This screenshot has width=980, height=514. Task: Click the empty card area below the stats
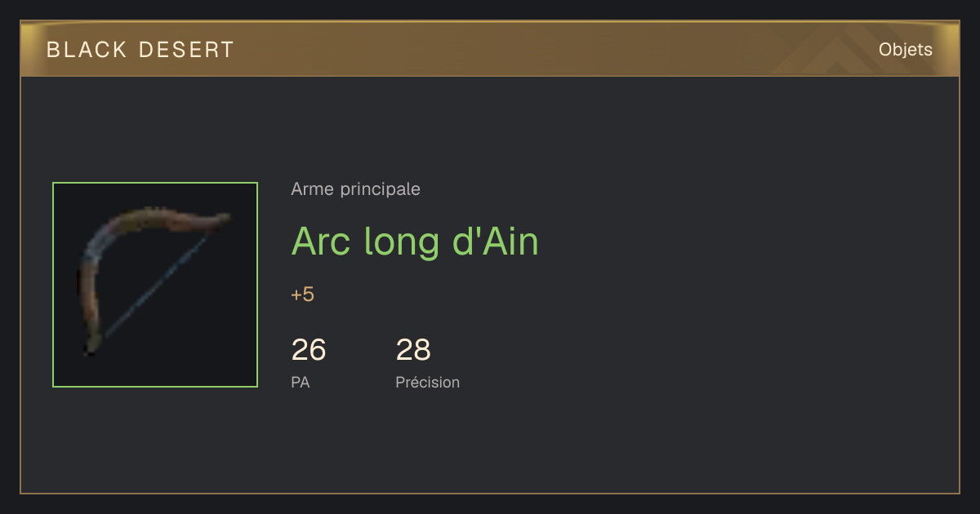coord(490,445)
